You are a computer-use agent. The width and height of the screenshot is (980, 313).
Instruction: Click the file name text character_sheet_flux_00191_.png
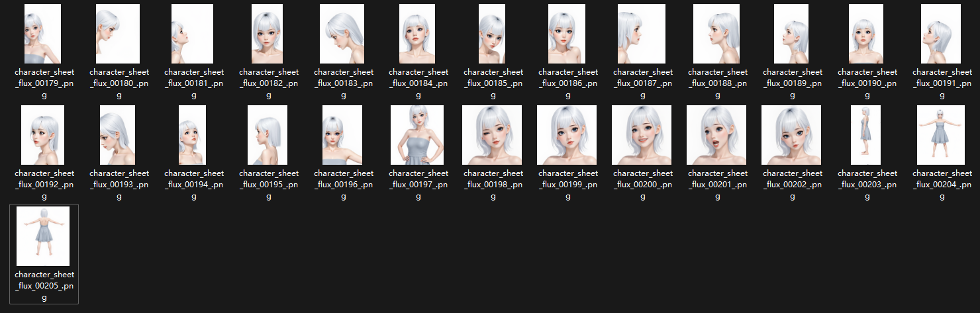pos(942,83)
